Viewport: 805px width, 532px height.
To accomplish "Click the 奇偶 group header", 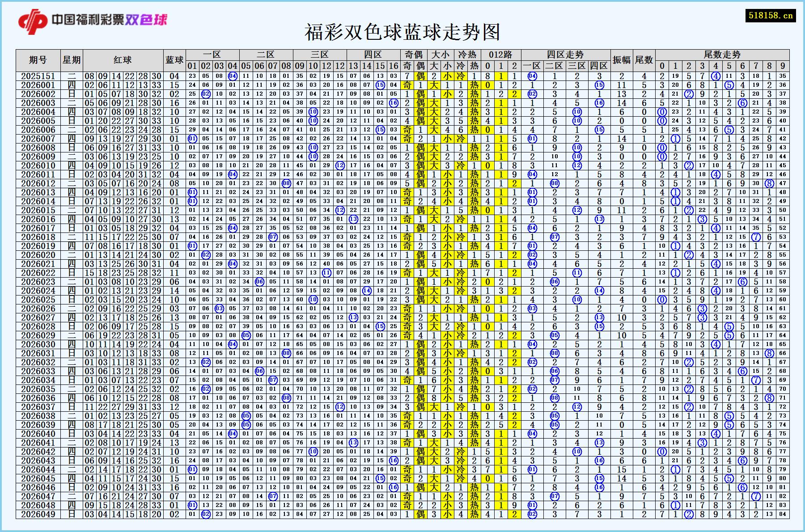I will (x=414, y=55).
